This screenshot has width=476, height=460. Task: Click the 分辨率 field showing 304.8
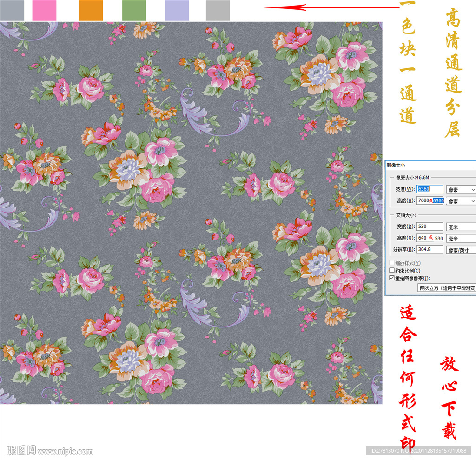430,249
